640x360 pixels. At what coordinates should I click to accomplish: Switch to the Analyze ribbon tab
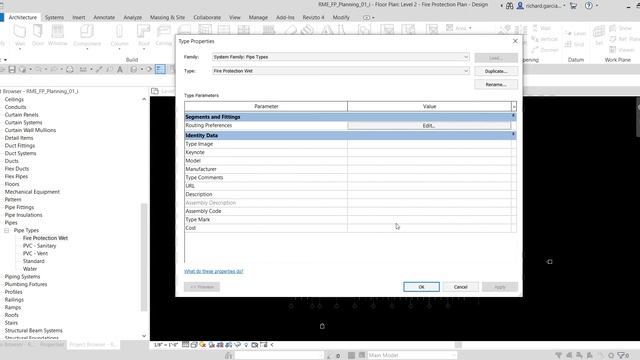pyautogui.click(x=133, y=18)
